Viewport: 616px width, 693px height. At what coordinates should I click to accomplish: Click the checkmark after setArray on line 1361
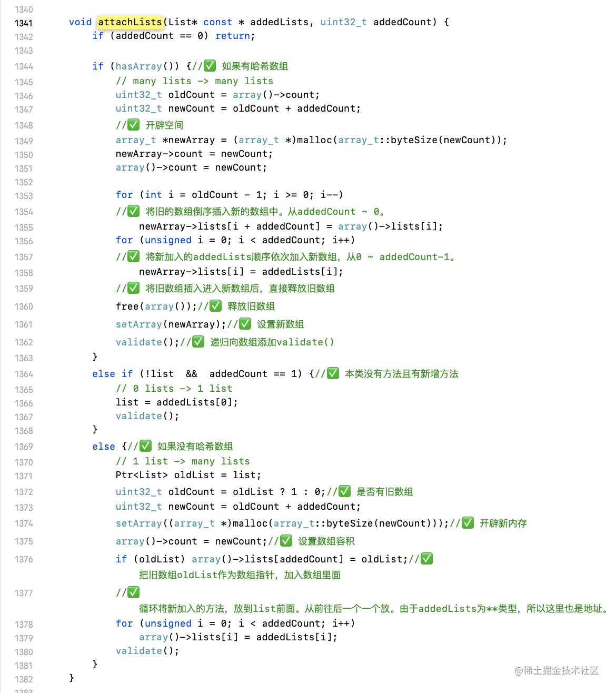[x=244, y=324]
